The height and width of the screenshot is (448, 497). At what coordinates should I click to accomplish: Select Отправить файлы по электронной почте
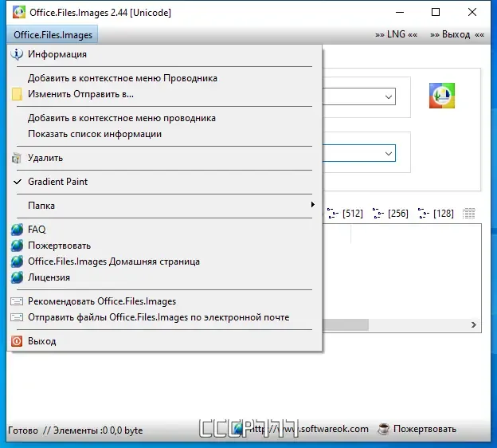click(x=164, y=317)
